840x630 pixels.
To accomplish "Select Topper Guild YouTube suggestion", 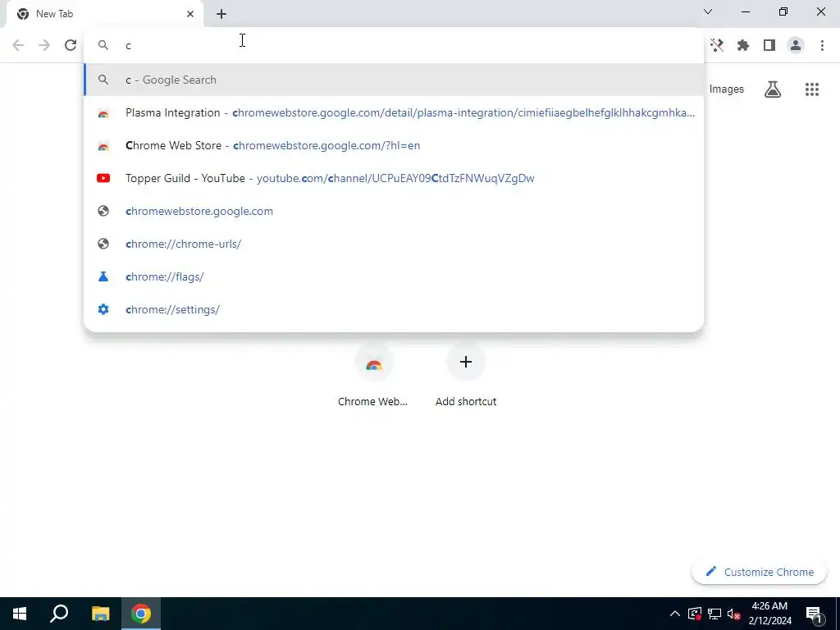I will click(394, 178).
